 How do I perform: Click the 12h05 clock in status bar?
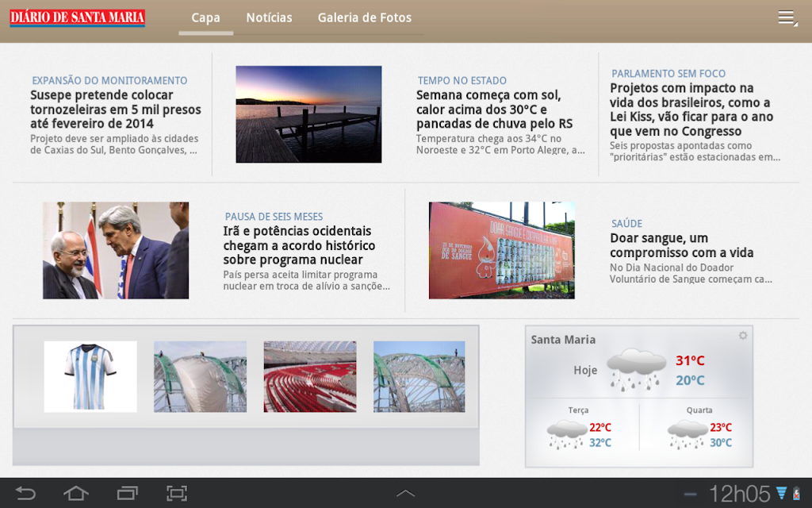tap(739, 494)
